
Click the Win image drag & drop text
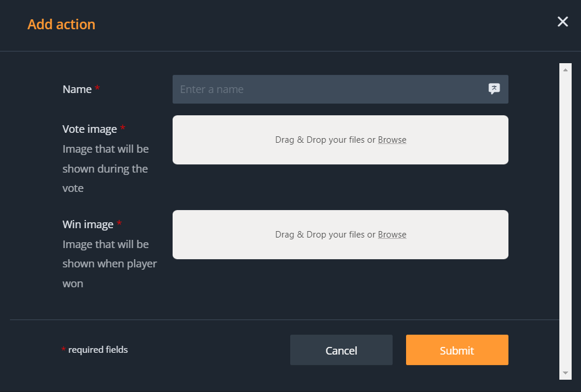(x=325, y=235)
